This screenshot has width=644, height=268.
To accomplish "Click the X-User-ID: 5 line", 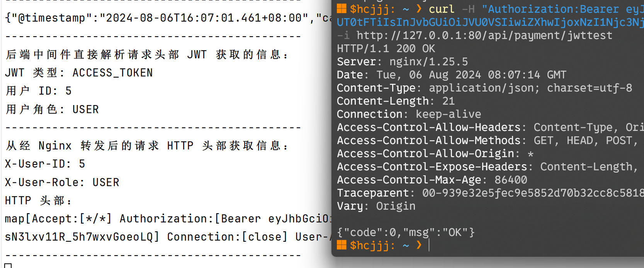I will click(x=45, y=164).
